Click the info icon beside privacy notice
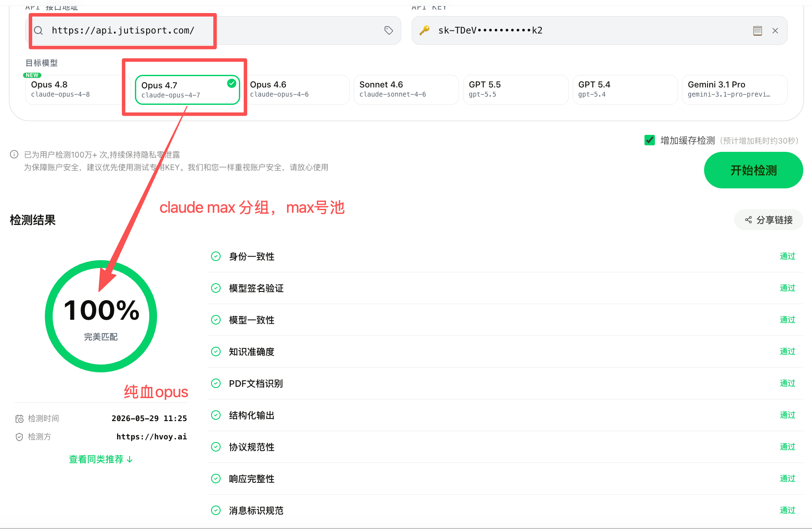 (x=14, y=154)
